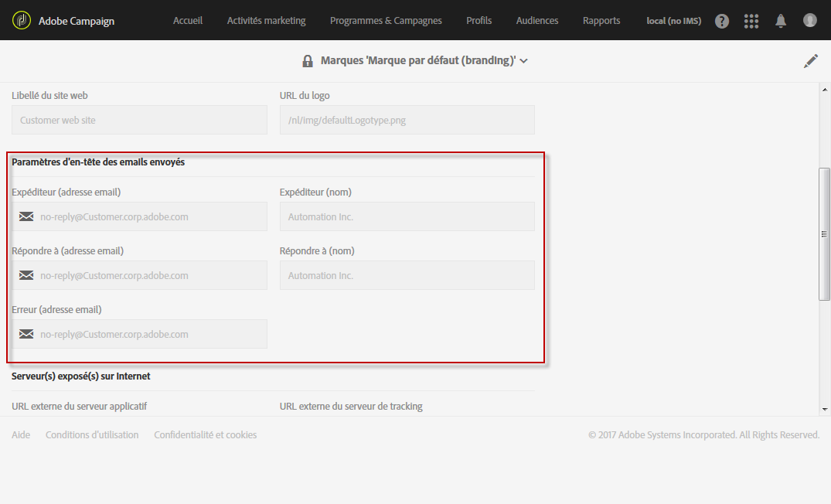Click the local (no IMS) label

[x=673, y=21]
